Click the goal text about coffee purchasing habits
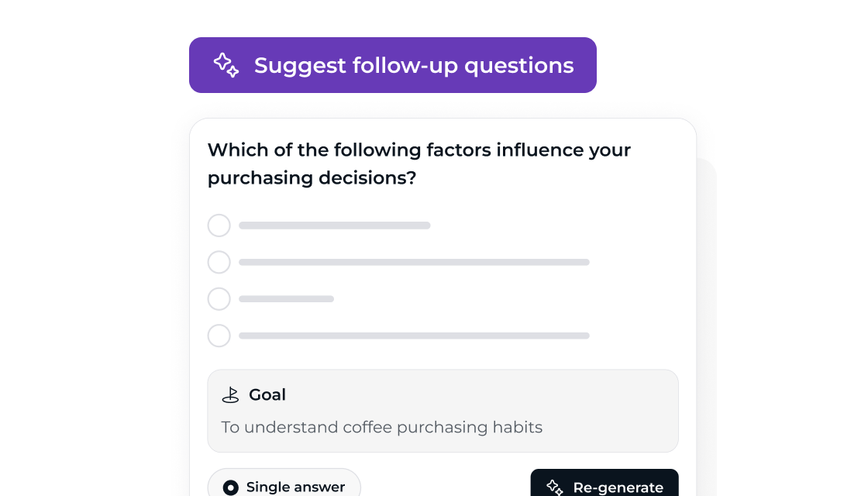The height and width of the screenshot is (496, 868). pyautogui.click(x=382, y=427)
